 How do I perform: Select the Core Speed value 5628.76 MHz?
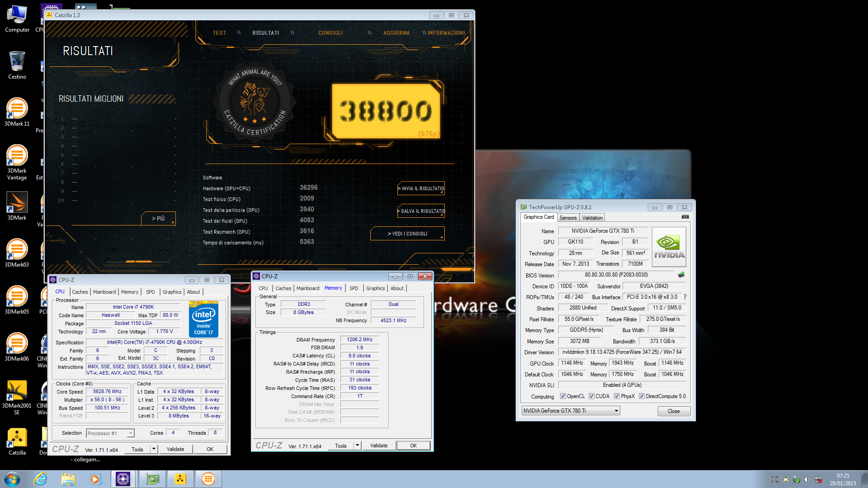point(107,392)
